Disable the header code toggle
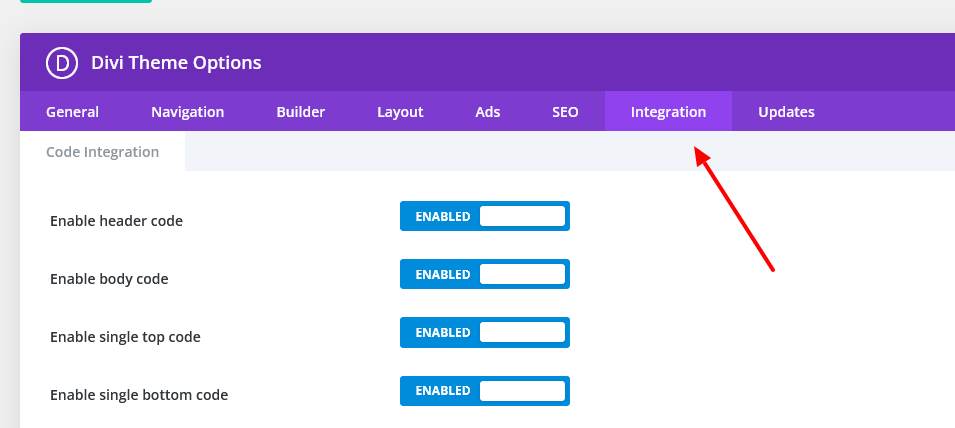This screenshot has height=428, width=955. (x=484, y=216)
